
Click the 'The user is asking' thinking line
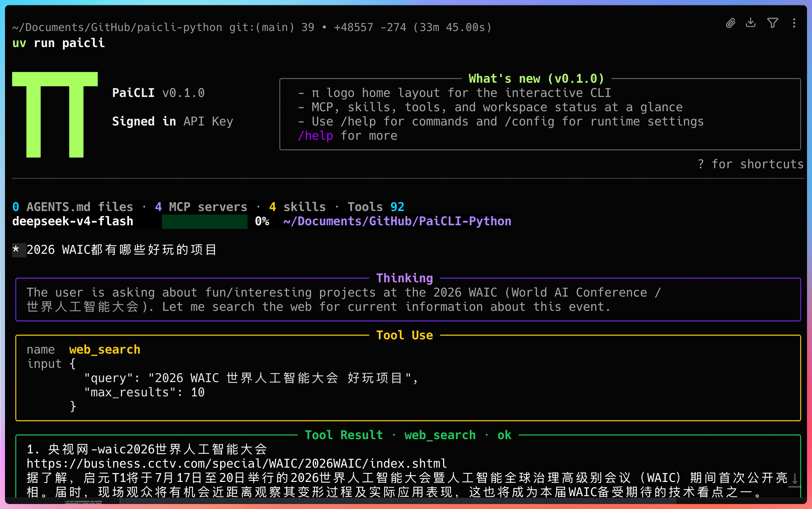point(344,293)
